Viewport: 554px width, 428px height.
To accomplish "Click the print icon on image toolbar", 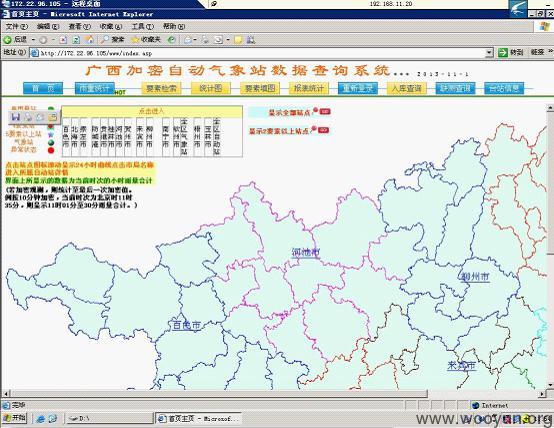I will click(28, 117).
